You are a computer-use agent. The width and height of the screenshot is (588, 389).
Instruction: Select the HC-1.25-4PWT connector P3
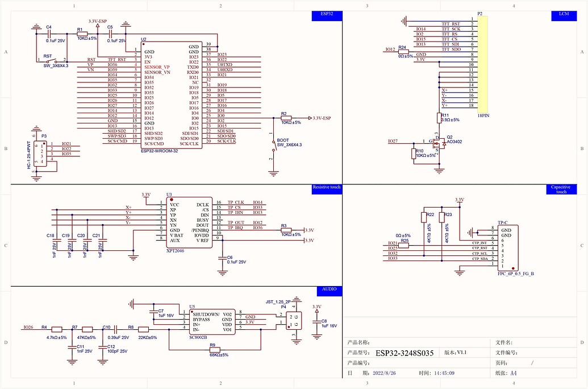click(41, 154)
